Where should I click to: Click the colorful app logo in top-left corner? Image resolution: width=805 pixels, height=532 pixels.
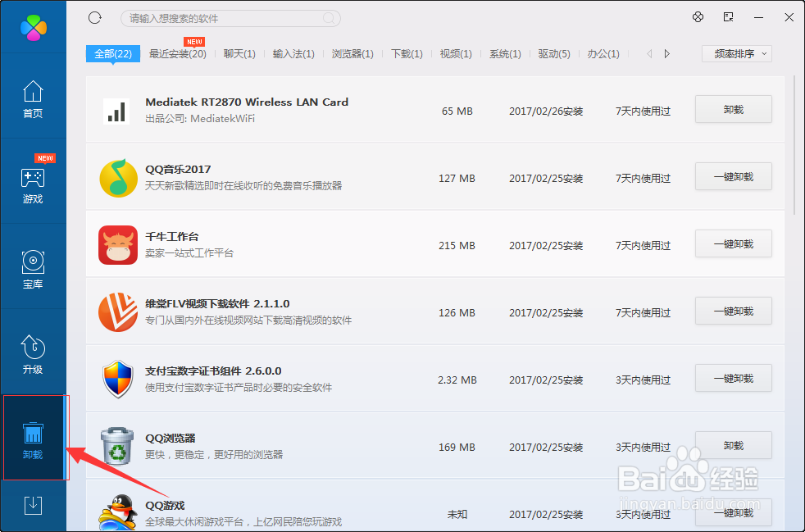33,27
